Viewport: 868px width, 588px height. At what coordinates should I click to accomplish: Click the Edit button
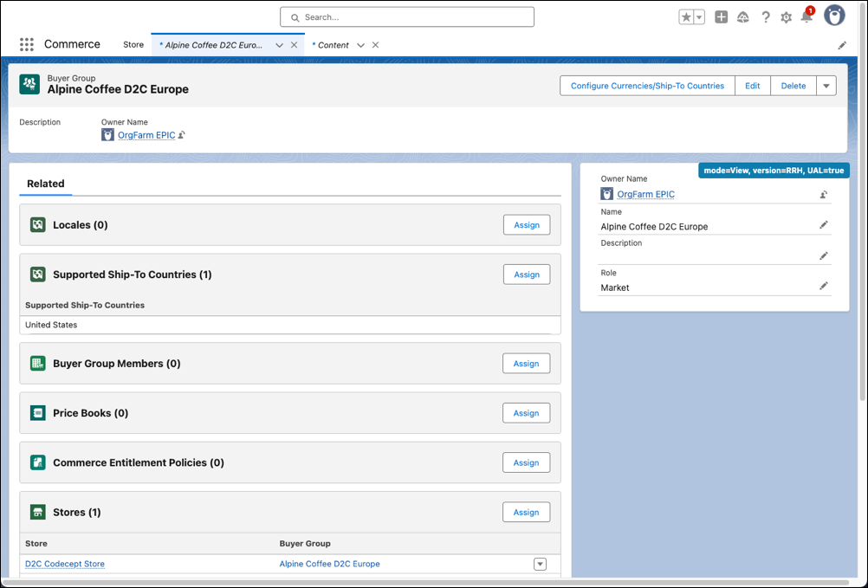tap(752, 86)
